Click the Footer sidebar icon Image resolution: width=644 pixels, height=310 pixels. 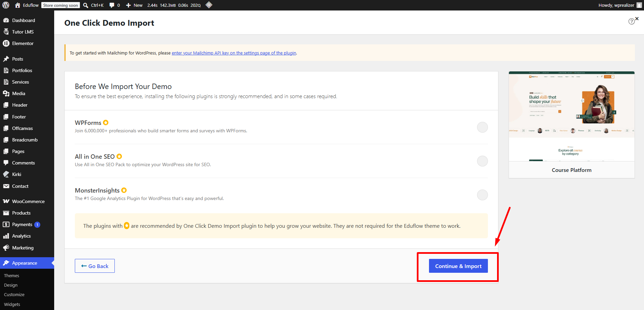(x=6, y=117)
